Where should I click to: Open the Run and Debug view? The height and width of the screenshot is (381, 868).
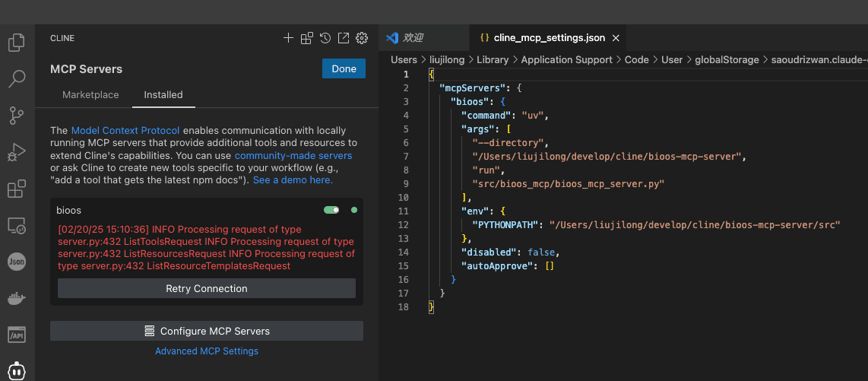pos(17,152)
